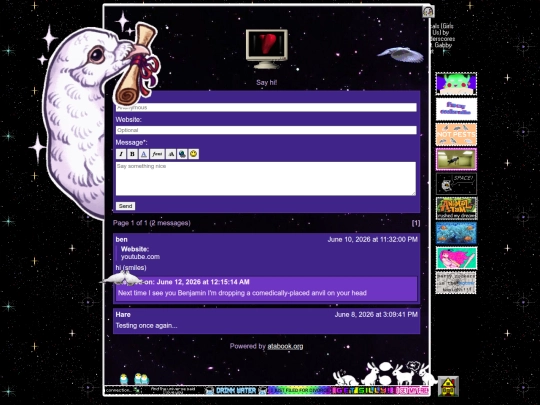Viewport: 540px width, 405px height.
Task: Click the blue fish aquarium stamp
Action: point(456,233)
